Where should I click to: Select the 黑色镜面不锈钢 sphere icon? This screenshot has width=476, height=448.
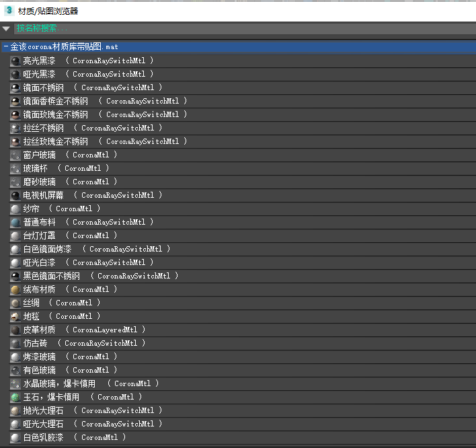coord(15,276)
